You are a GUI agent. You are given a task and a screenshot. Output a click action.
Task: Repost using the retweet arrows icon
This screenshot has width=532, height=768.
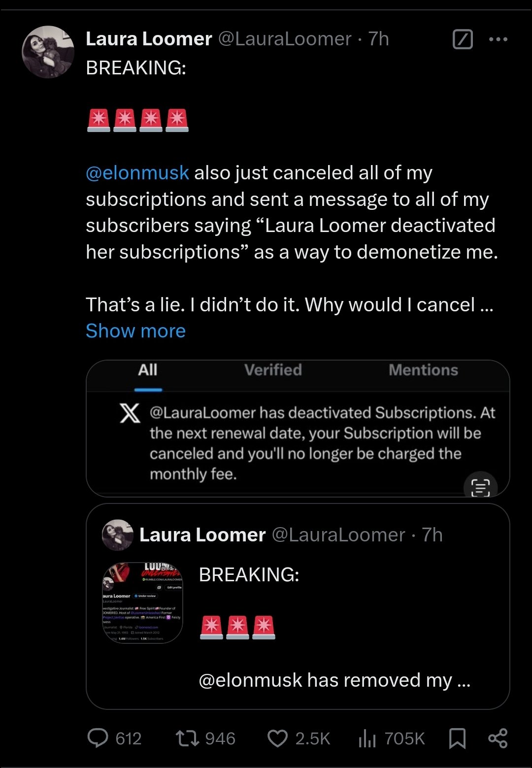pos(187,738)
